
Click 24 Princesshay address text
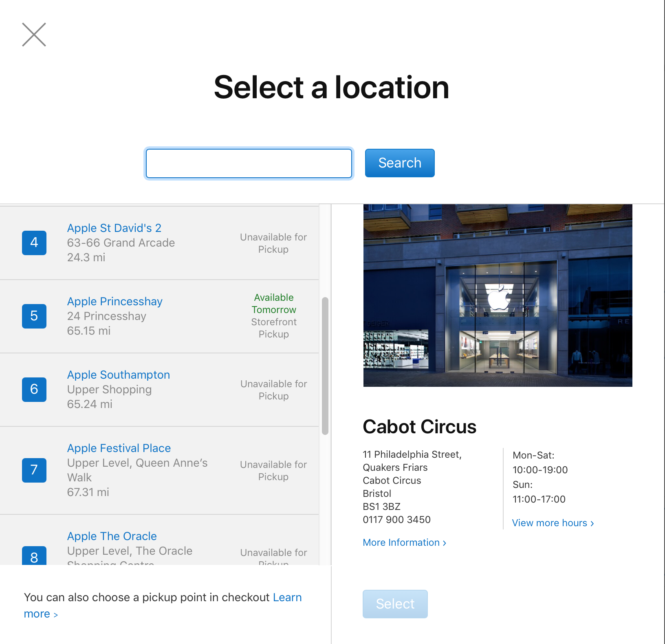[107, 316]
